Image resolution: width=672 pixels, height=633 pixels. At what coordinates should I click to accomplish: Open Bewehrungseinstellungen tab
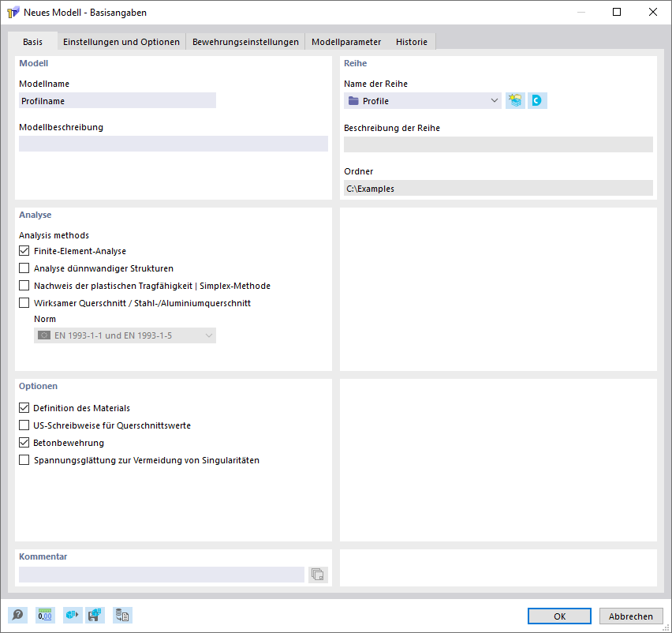coord(245,42)
